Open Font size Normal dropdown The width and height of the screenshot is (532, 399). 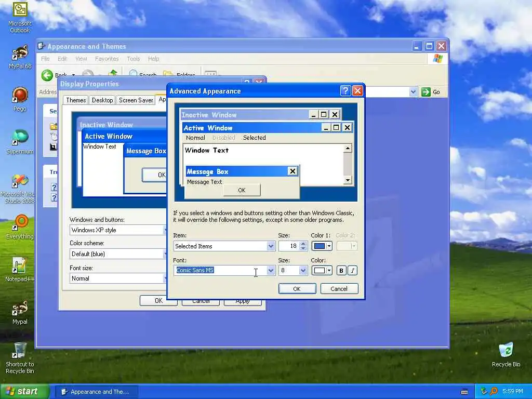(x=118, y=278)
